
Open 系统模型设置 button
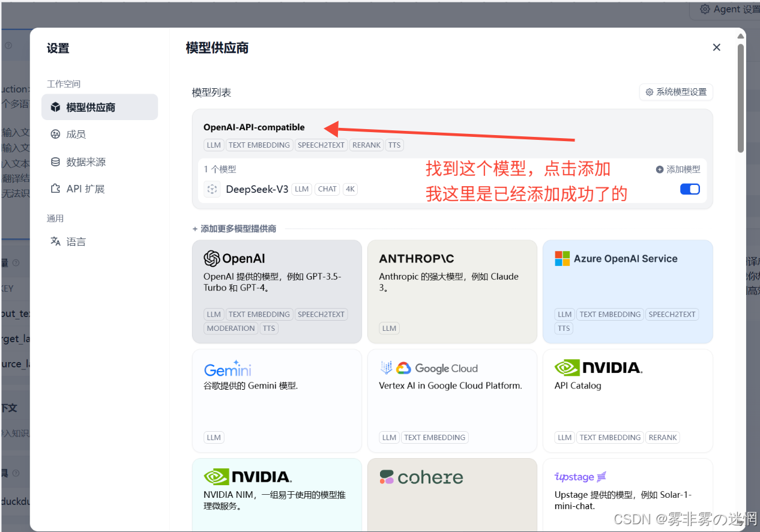676,92
